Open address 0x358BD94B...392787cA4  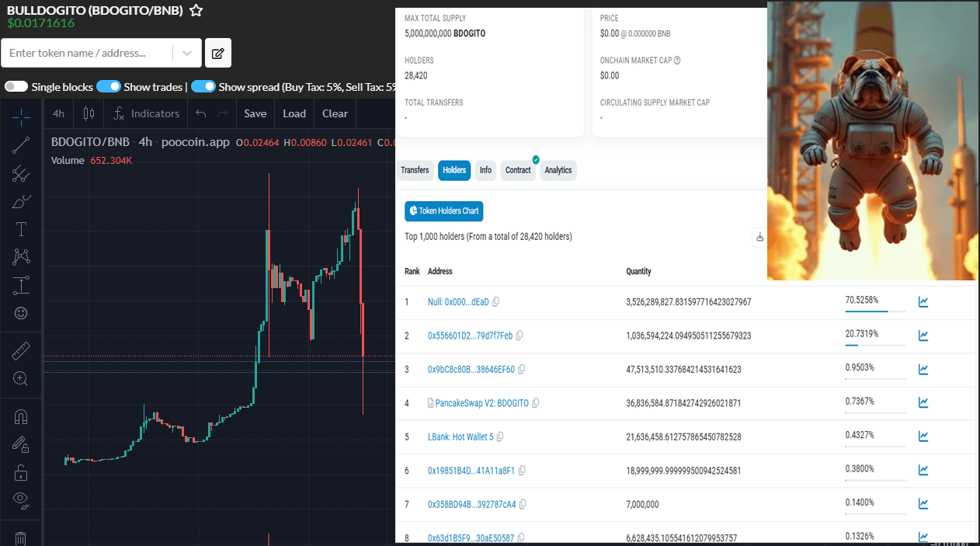coord(472,505)
